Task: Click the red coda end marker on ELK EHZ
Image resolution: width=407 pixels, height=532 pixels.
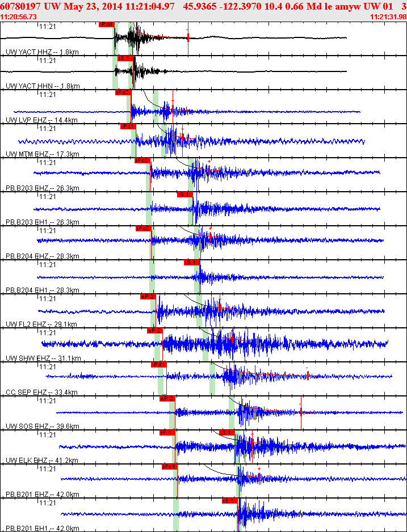Action: click(252, 443)
